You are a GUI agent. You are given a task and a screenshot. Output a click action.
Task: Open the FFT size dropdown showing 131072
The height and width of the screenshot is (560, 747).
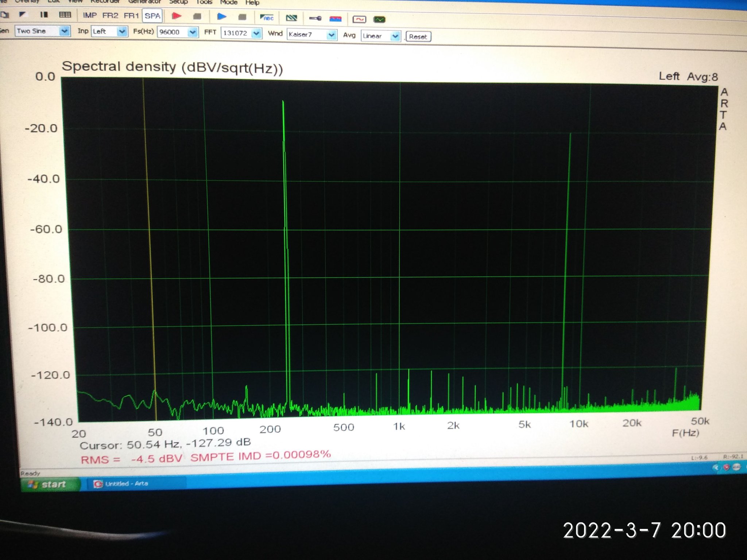tap(241, 33)
